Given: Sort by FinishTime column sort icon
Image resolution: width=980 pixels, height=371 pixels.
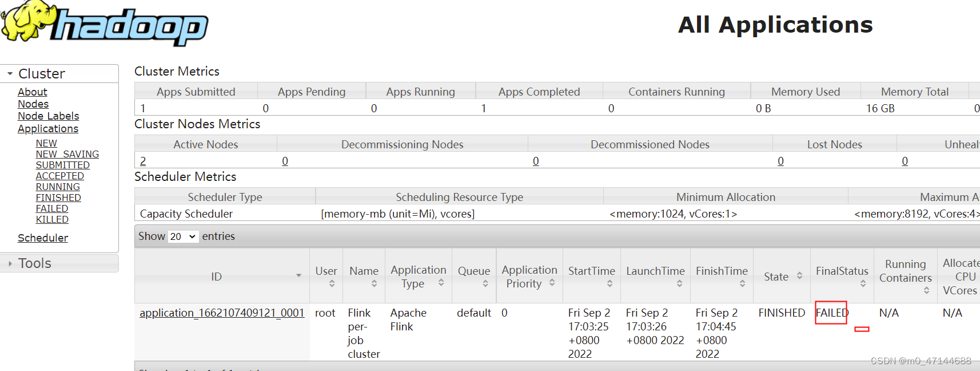Looking at the screenshot, I should (742, 283).
